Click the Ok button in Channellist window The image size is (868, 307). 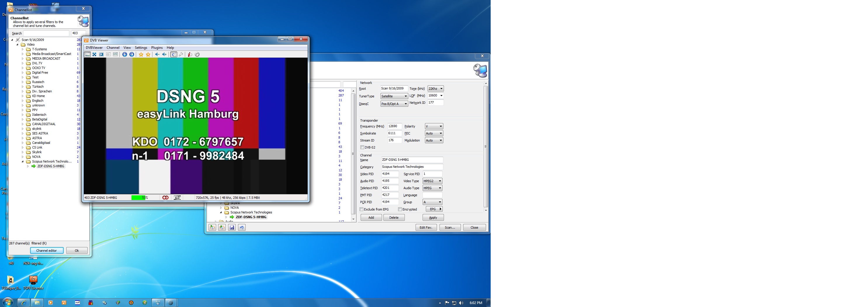[77, 251]
